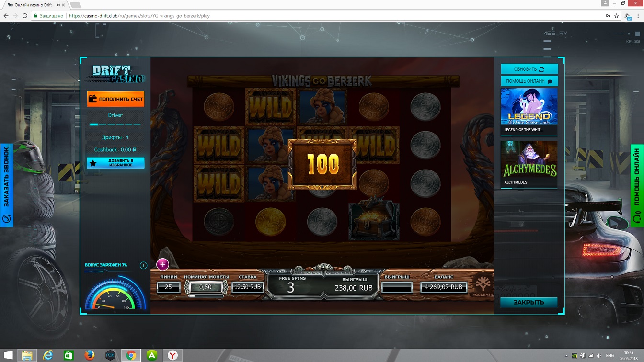Click the 100 win amount popup
The height and width of the screenshot is (362, 644).
(322, 164)
